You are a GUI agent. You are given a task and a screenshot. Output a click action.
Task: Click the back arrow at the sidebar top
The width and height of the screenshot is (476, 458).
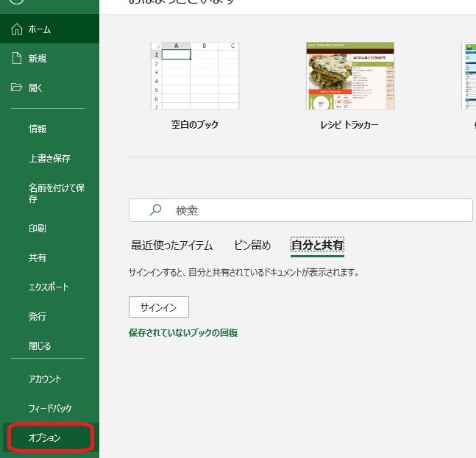click(x=17, y=2)
